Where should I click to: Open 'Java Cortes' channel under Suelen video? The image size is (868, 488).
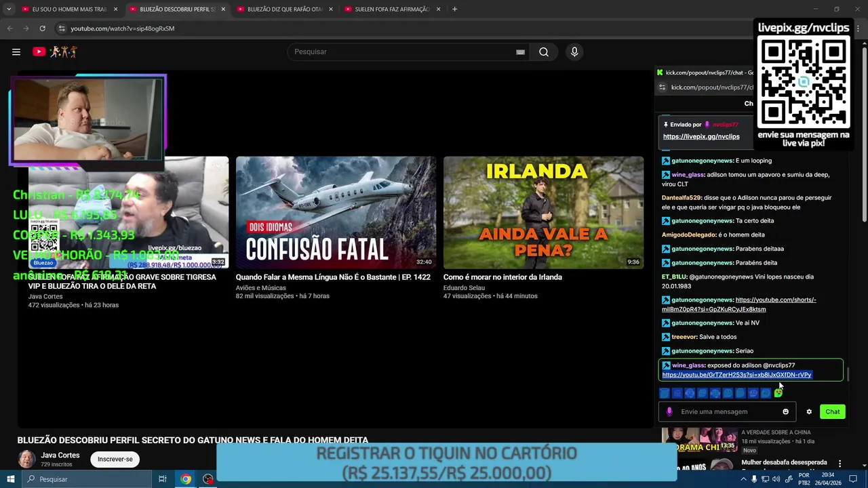pos(45,296)
